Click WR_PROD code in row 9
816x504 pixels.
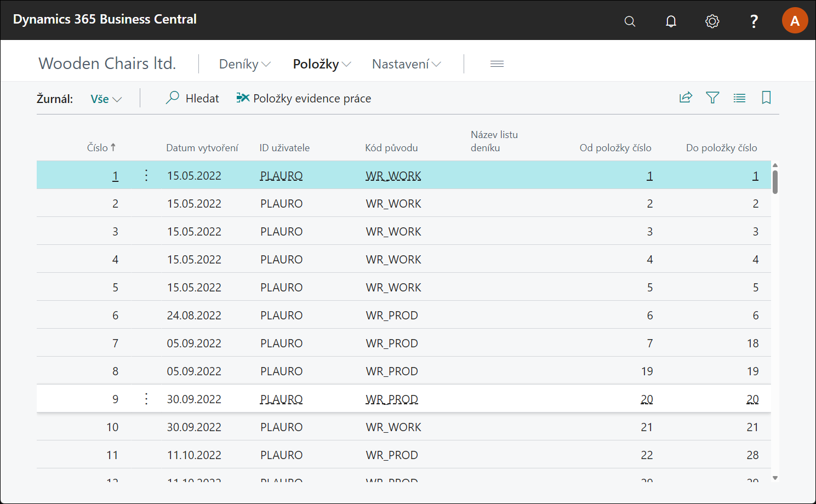coord(392,399)
